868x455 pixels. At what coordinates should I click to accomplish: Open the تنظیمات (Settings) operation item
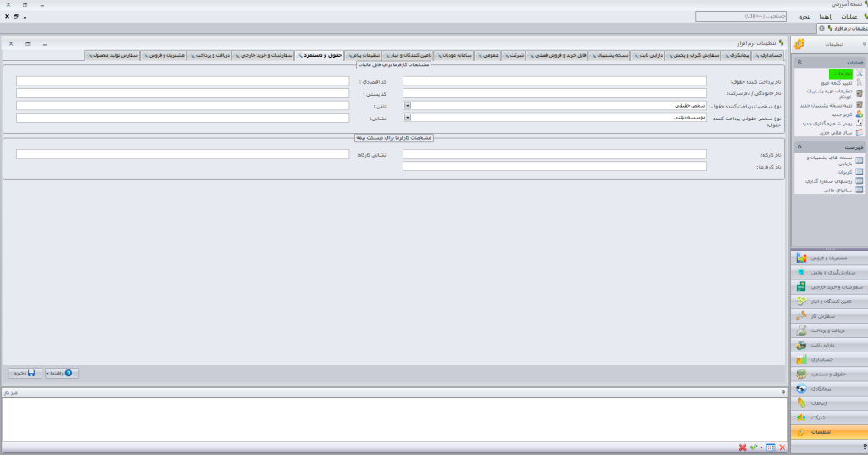(840, 74)
